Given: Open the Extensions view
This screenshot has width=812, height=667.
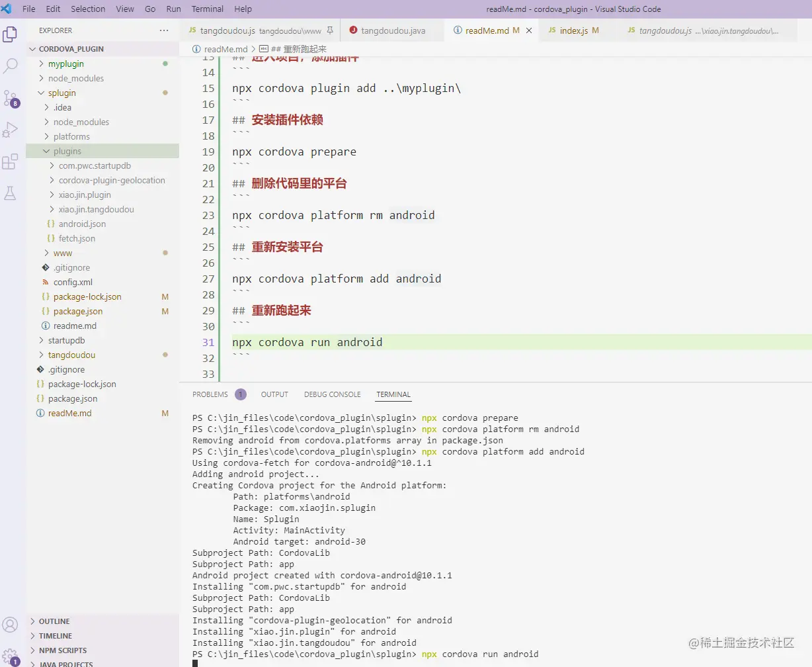Looking at the screenshot, I should [x=11, y=161].
